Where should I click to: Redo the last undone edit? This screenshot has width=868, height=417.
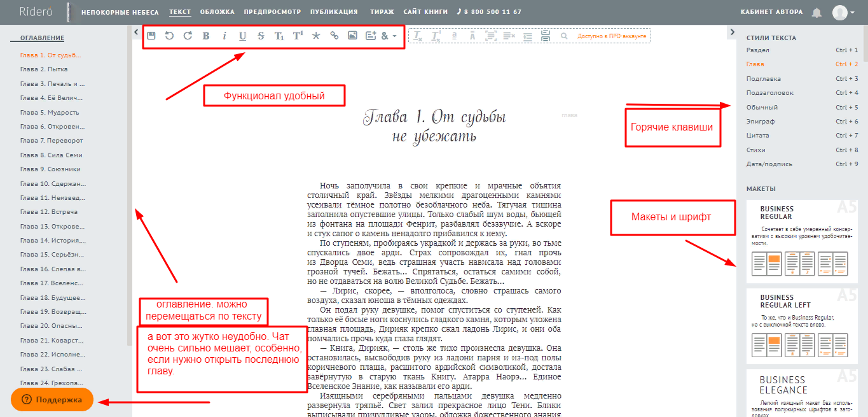[x=188, y=36]
